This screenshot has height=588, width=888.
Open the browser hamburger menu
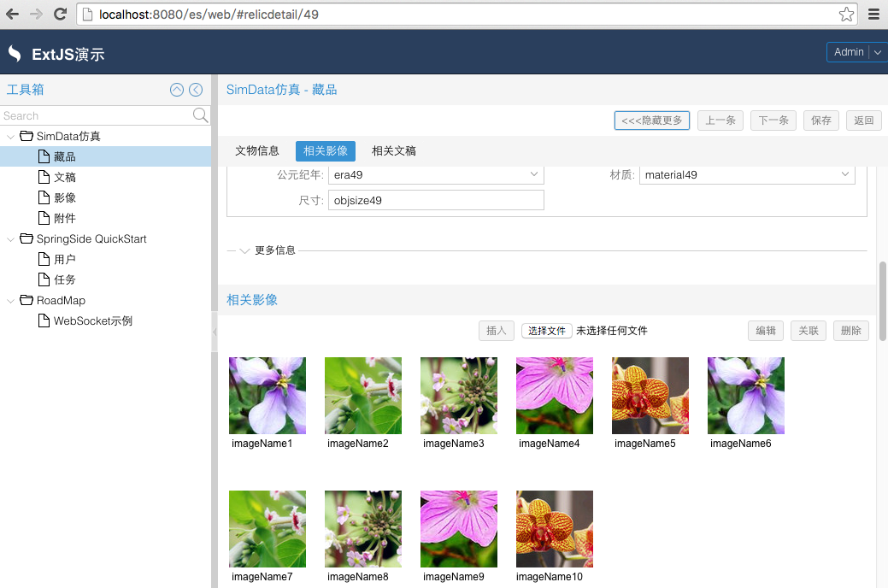pyautogui.click(x=873, y=15)
